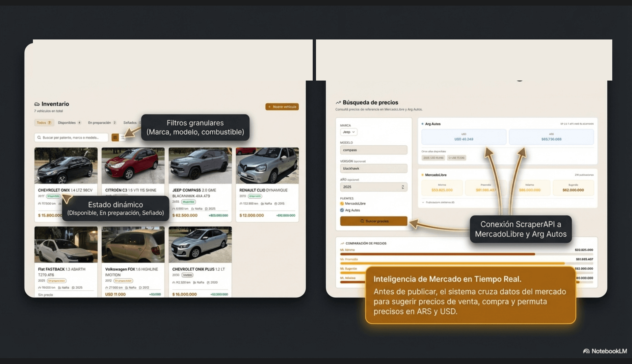Click the mileage icon on Onix Plus card
The image size is (632, 364).
coord(174,282)
